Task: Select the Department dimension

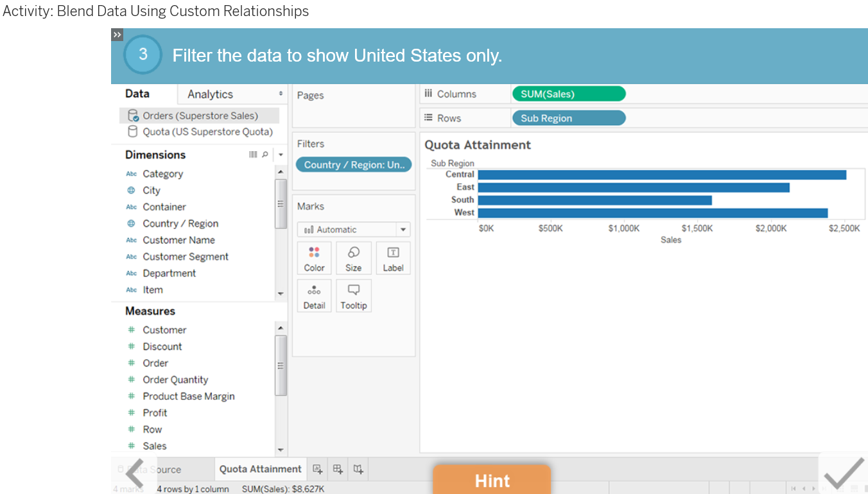Action: [x=169, y=273]
